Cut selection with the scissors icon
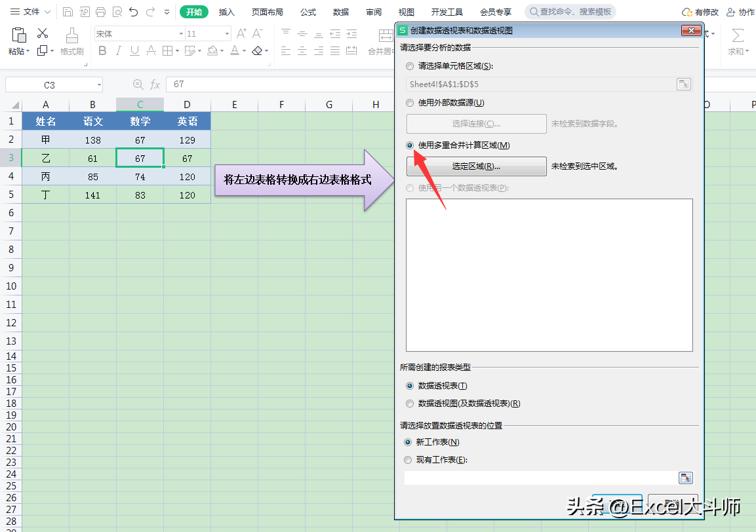Screen dimensions: 756x532 tap(43, 33)
